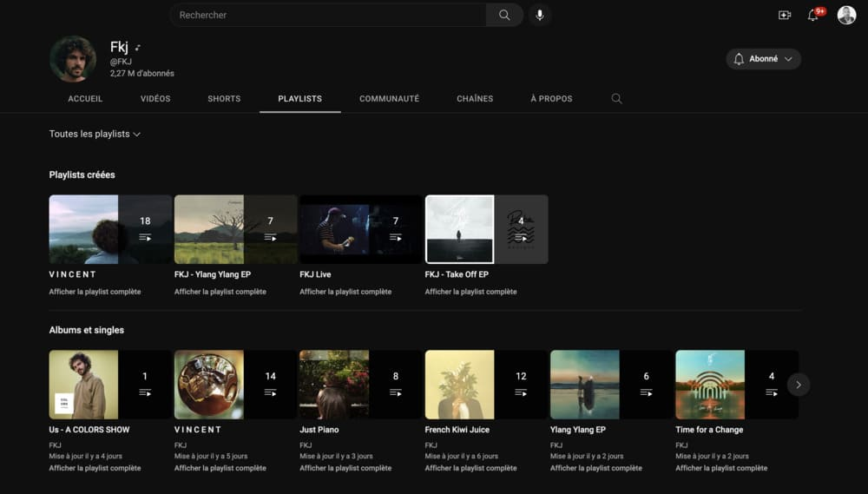Switch to the SHORTS tab

(x=224, y=99)
